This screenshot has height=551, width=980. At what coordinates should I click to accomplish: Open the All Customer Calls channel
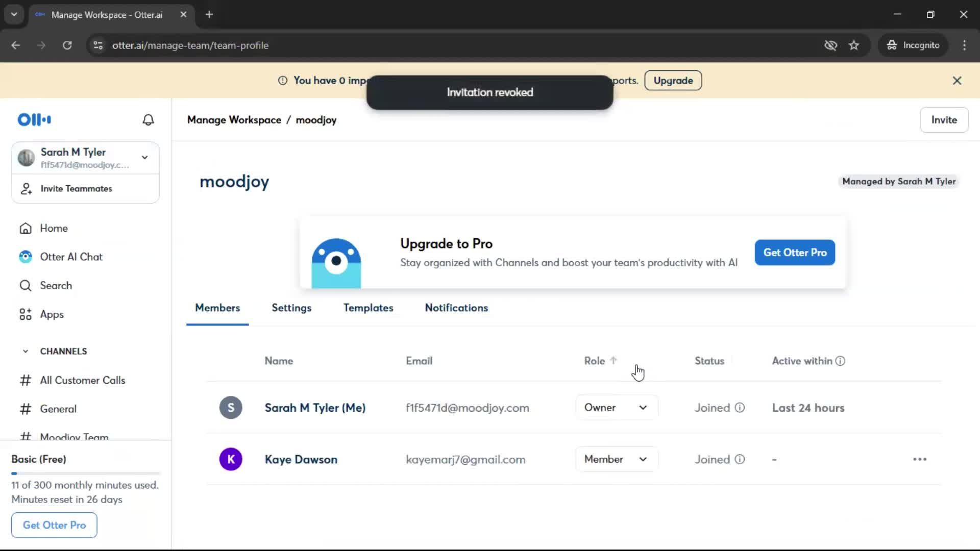(82, 381)
